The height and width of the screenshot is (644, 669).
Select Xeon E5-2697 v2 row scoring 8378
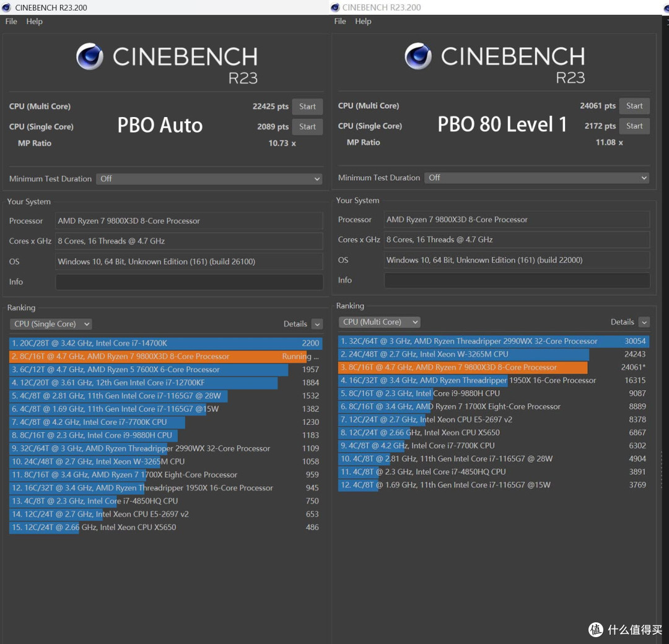click(494, 420)
